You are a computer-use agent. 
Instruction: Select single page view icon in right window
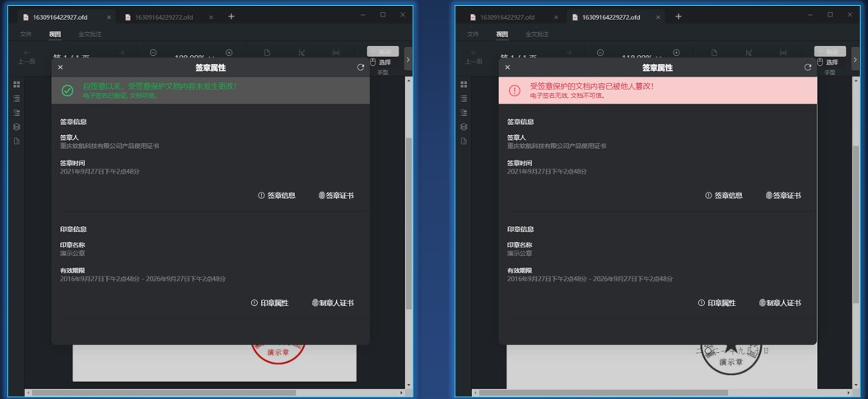point(714,53)
